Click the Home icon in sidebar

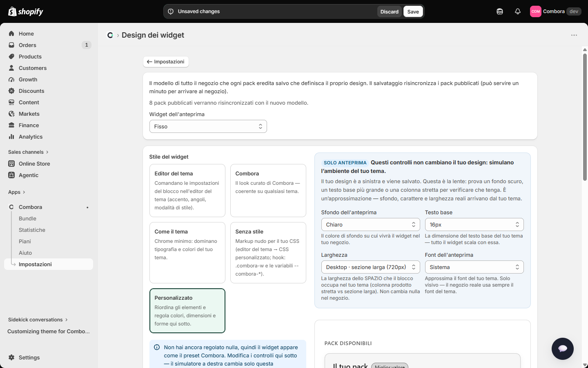point(11,34)
